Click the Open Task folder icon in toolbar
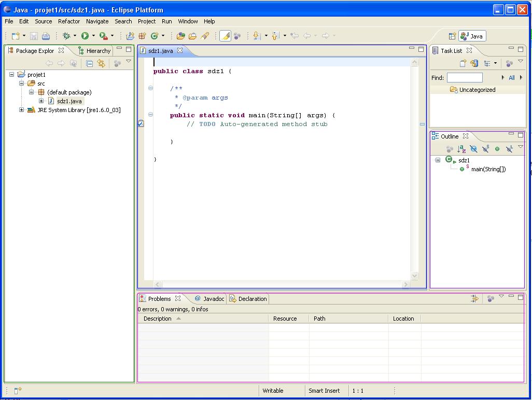Screen dimensions: 532x400 click(x=192, y=36)
